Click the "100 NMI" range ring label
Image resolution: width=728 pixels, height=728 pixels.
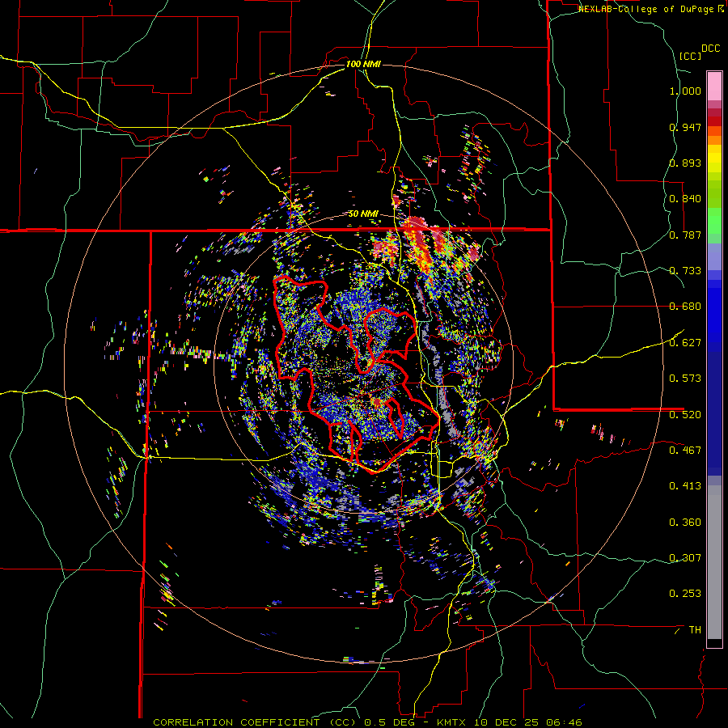(x=363, y=64)
